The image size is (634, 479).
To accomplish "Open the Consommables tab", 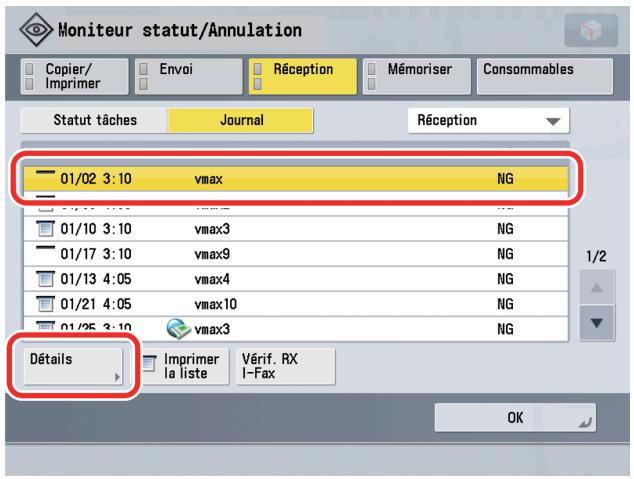I will [545, 76].
